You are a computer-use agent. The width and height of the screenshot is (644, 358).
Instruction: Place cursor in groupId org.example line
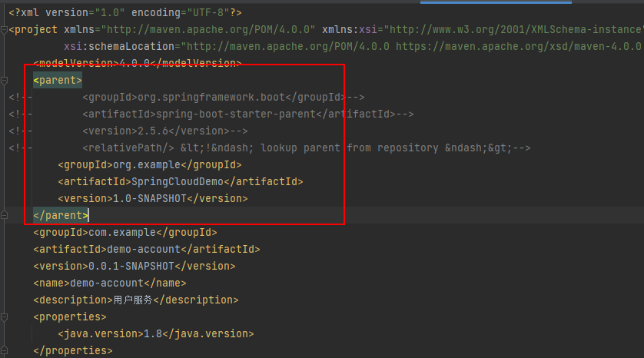(150, 165)
